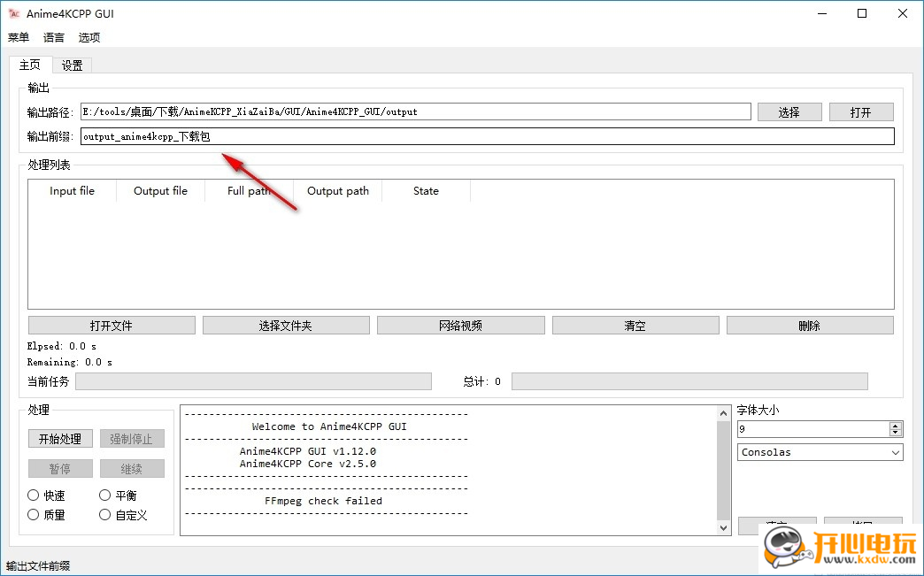Click the 输出文件前缀 status bar text
The height and width of the screenshot is (576, 924).
38,566
